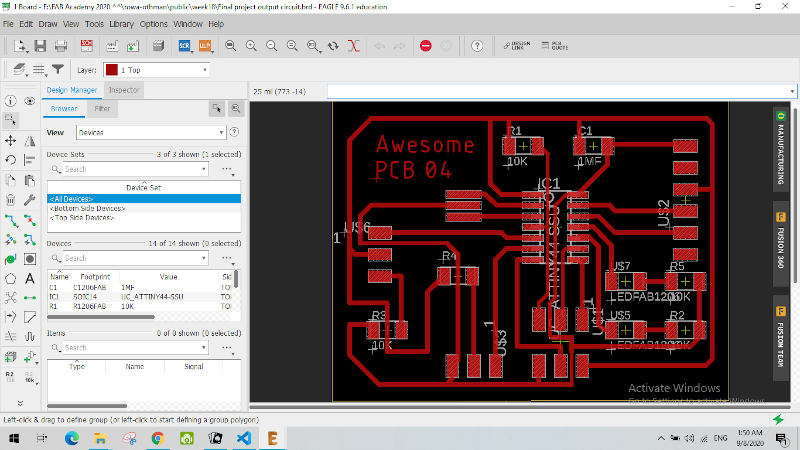Select device row C1 C1206FAB
Image resolution: width=800 pixels, height=450 pixels.
point(140,287)
